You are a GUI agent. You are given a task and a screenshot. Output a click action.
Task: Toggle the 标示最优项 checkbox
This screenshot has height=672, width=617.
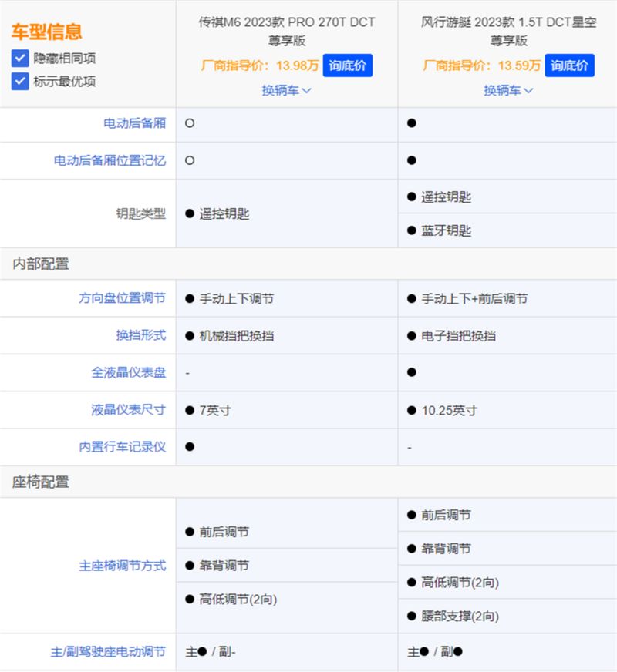point(20,82)
